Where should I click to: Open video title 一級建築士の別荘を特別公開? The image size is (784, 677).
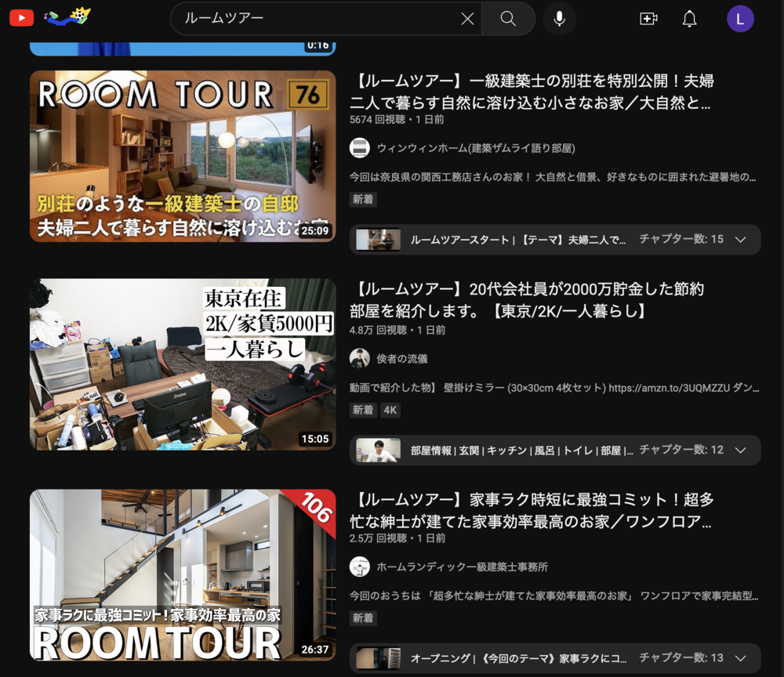coord(532,92)
